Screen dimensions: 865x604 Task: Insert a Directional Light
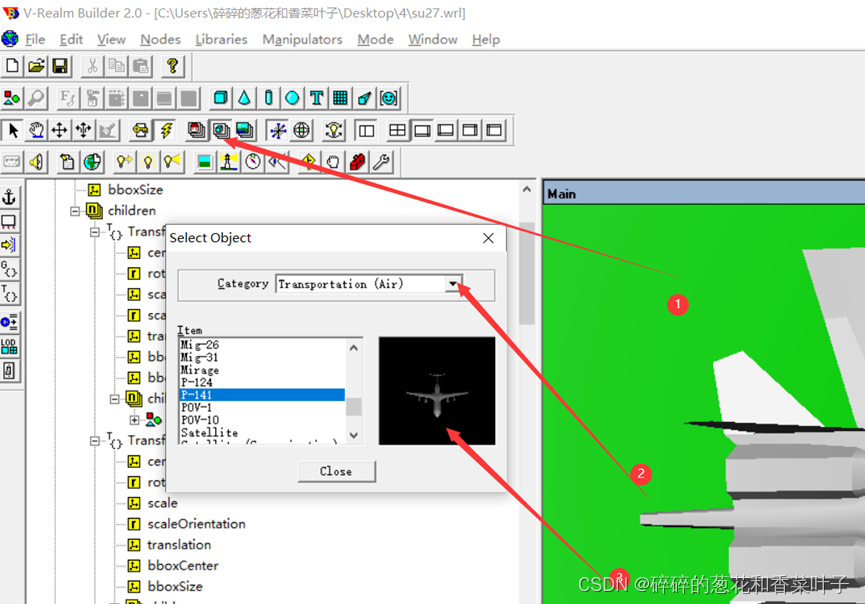(124, 162)
